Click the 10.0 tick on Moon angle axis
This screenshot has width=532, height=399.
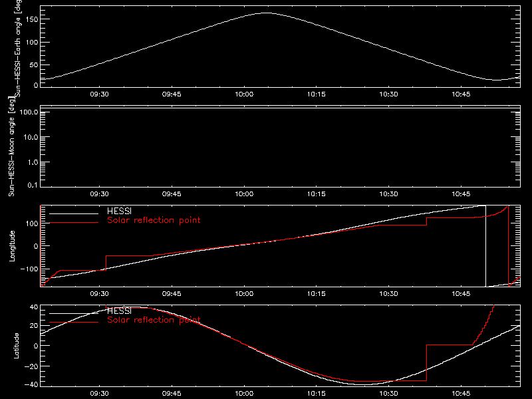(31, 137)
